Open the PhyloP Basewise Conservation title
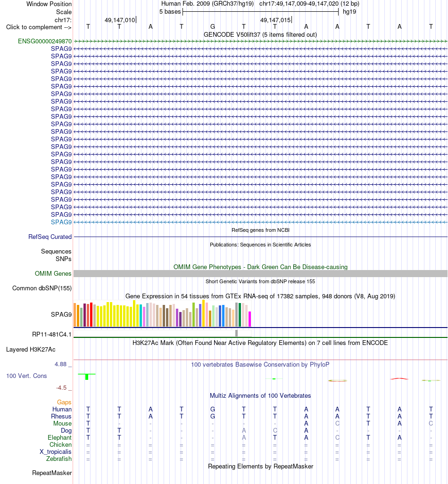Viewport: 448px width, 484px height. pyautogui.click(x=260, y=364)
